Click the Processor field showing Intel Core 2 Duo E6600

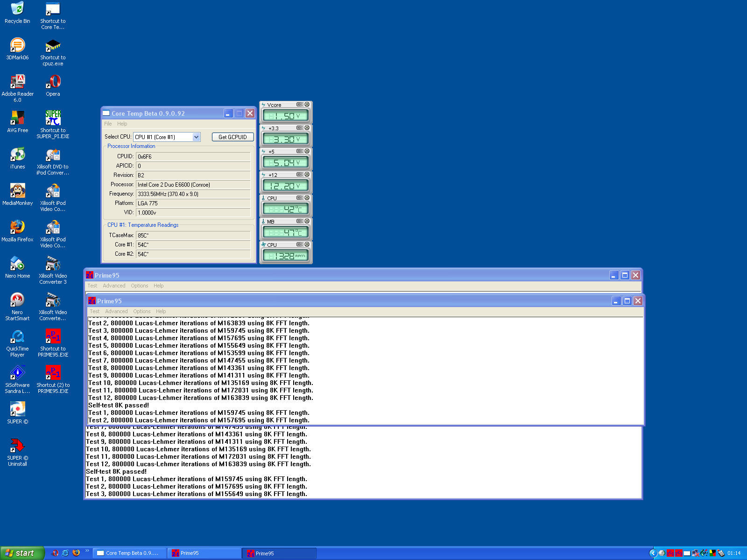point(193,185)
